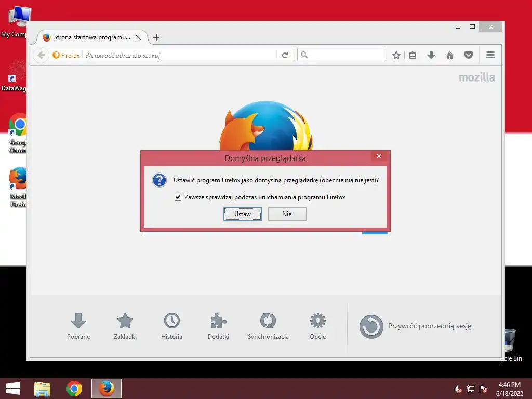The width and height of the screenshot is (532, 399).
Task: Click the muted volume tray icon
Action: pos(458,389)
